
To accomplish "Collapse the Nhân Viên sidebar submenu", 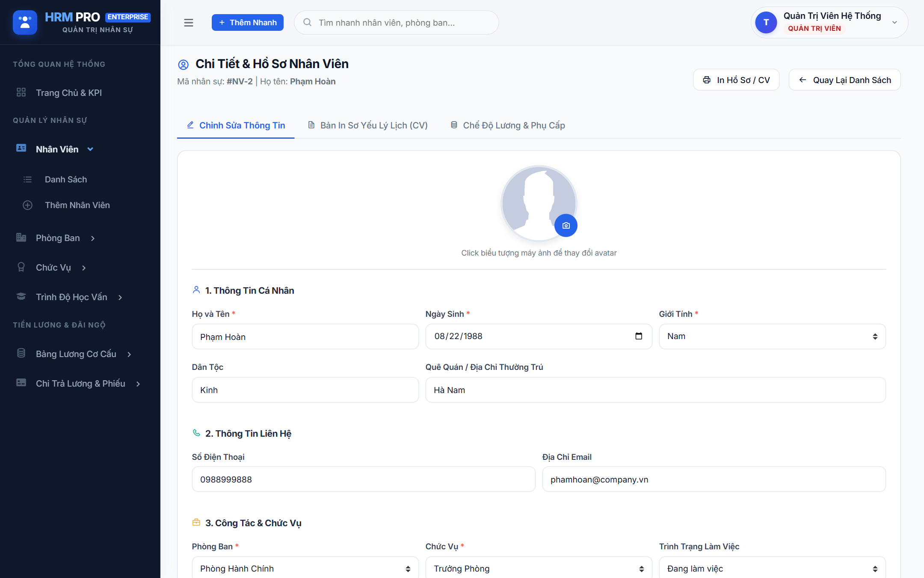I will (90, 149).
